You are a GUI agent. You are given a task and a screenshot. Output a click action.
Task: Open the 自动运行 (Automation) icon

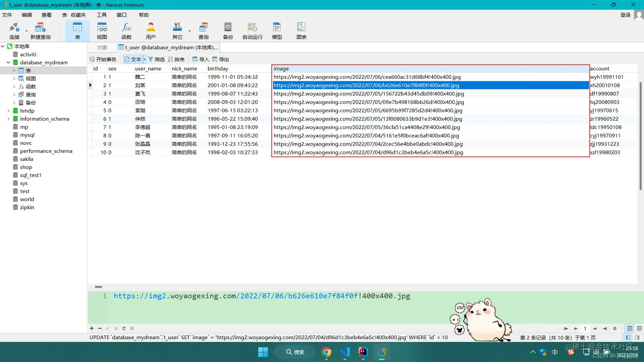(x=252, y=31)
